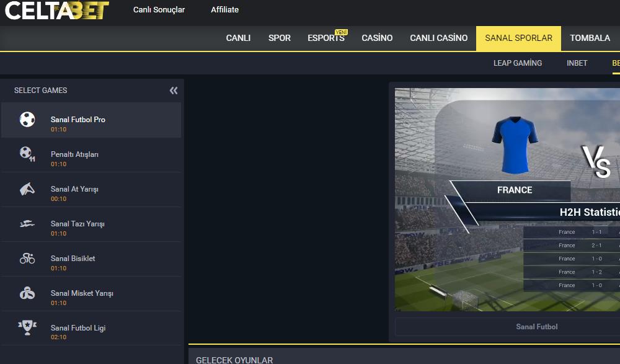Click the France 2 - 1 result row
The image size is (620, 364).
click(x=572, y=246)
